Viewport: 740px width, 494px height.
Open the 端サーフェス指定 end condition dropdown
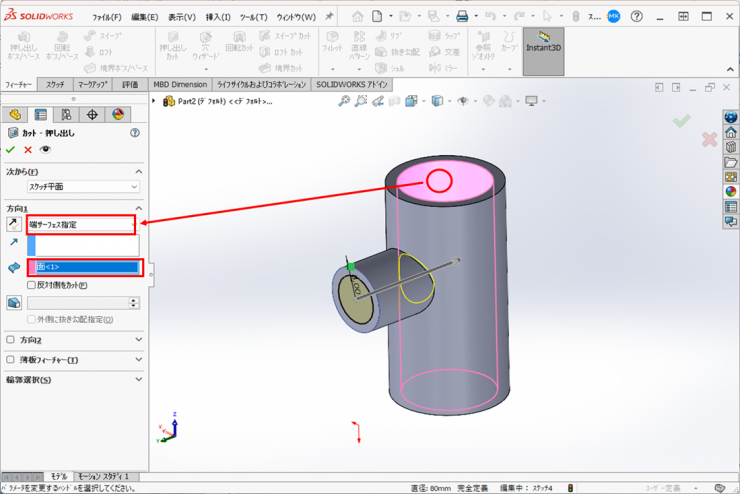pos(82,225)
